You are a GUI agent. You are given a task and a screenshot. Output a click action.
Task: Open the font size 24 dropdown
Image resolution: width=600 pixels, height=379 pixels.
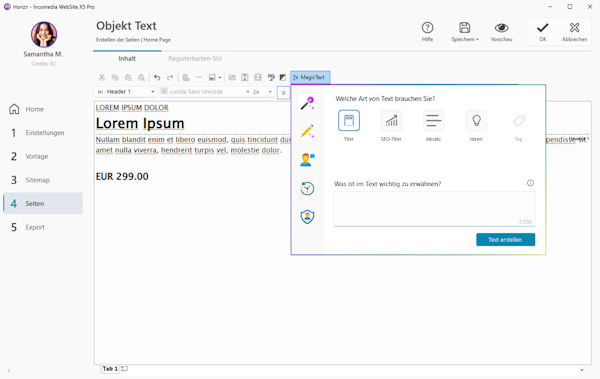[x=262, y=92]
